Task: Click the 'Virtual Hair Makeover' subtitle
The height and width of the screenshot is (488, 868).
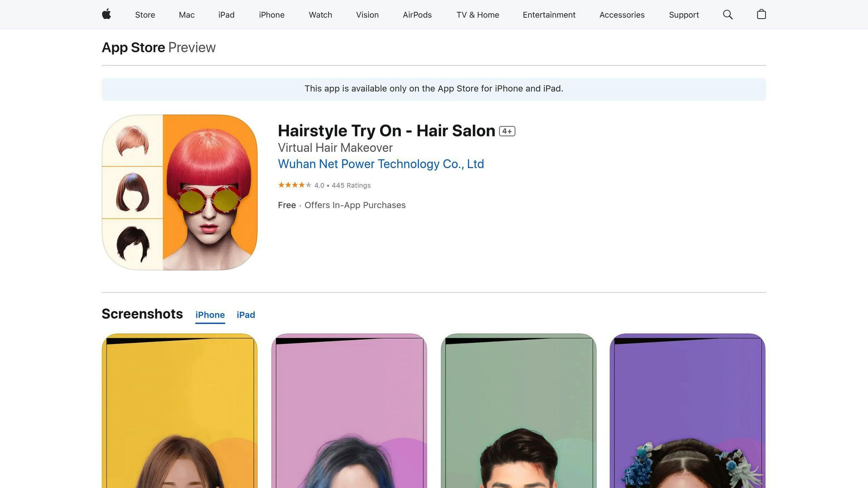Action: [335, 148]
